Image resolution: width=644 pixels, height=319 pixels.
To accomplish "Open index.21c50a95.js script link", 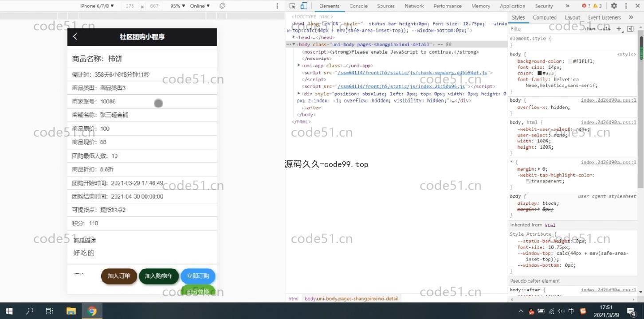I will point(401,86).
